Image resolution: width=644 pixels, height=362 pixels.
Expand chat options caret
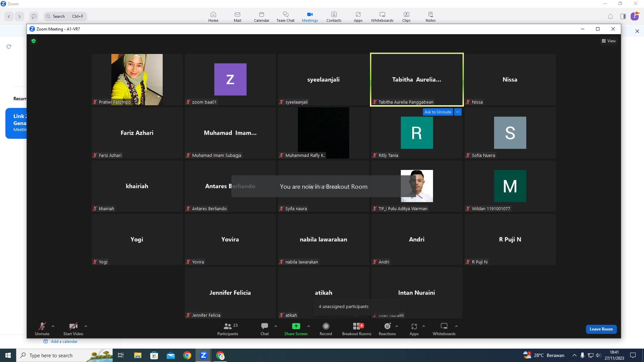pos(276,326)
